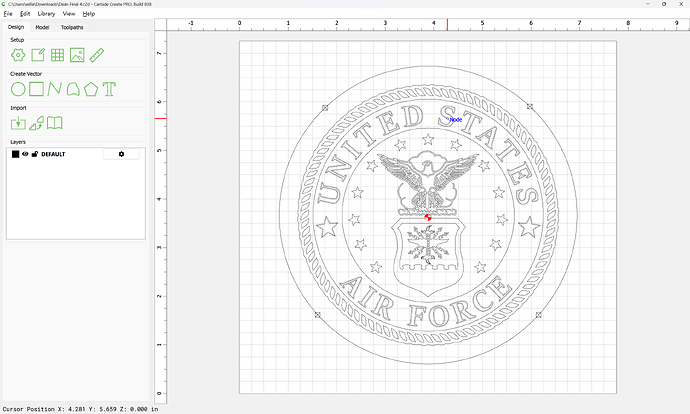
Task: Select the DEFAULT layer name
Action: click(53, 154)
